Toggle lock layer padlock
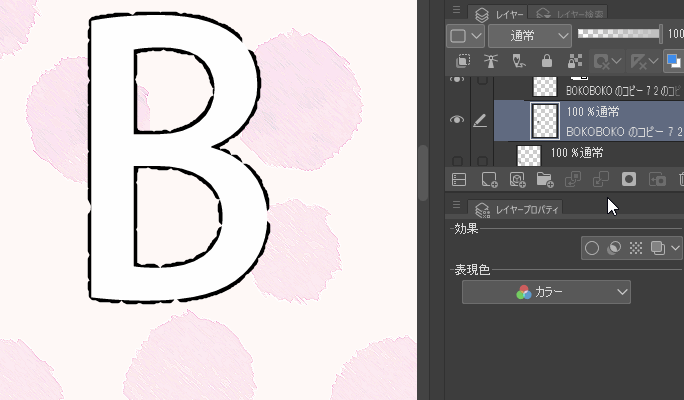 pos(546,62)
